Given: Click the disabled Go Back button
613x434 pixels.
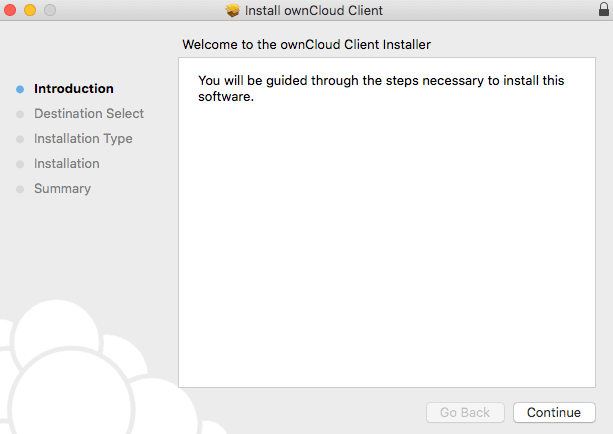Looking at the screenshot, I should click(x=465, y=412).
